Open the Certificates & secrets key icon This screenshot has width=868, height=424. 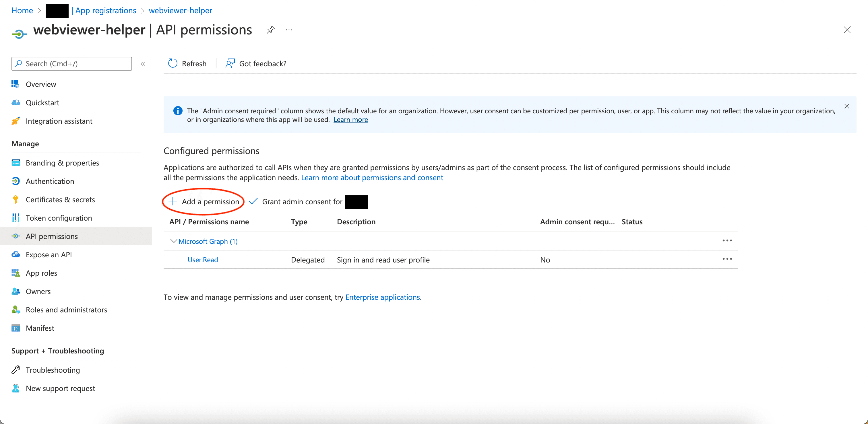click(15, 199)
